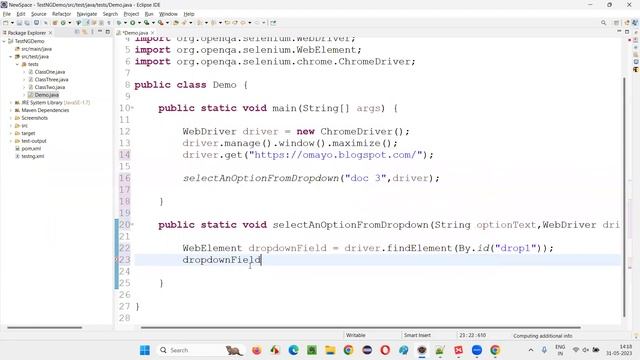Open the Package Explorer view menu
Image resolution: width=640 pixels, height=360 pixels.
point(93,32)
